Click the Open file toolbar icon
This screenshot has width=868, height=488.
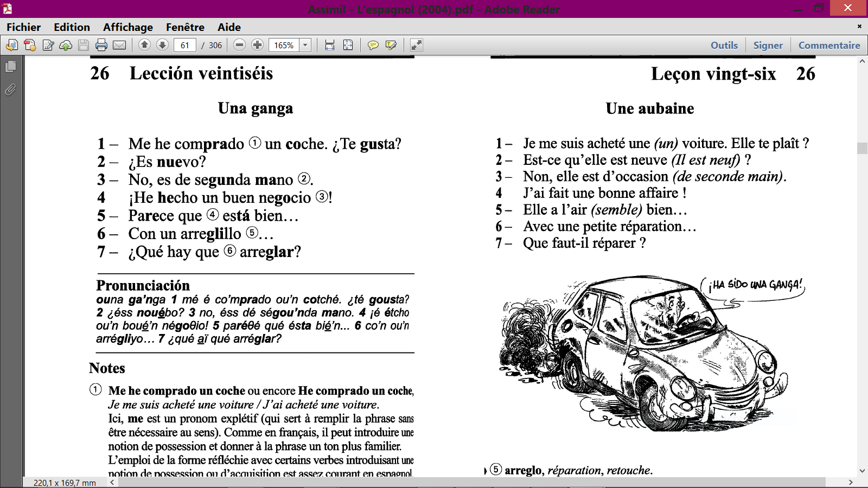click(x=12, y=45)
